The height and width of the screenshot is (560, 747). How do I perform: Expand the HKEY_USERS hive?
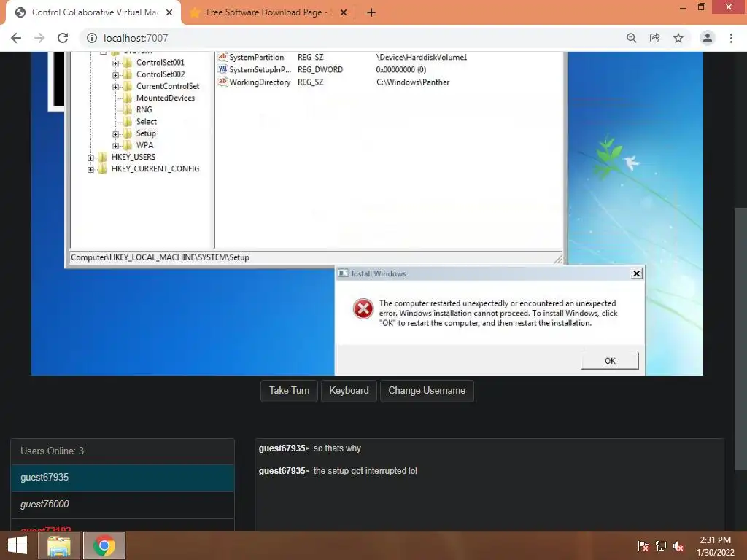(91, 157)
